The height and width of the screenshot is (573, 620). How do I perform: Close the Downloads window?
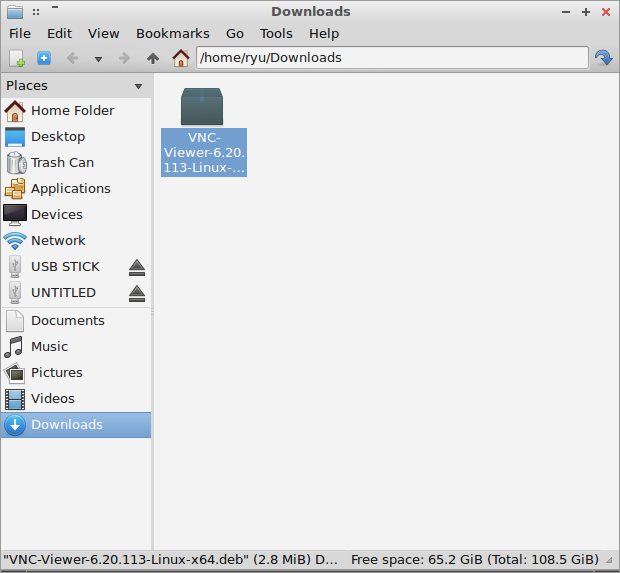click(606, 12)
